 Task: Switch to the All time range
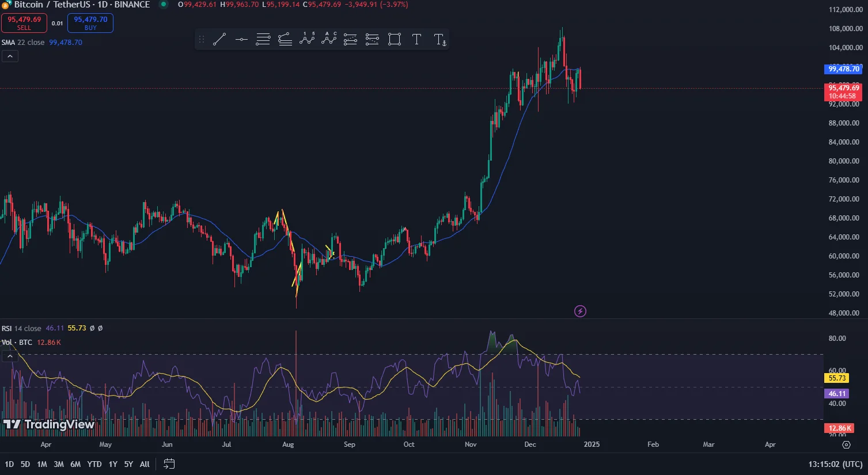pos(145,464)
